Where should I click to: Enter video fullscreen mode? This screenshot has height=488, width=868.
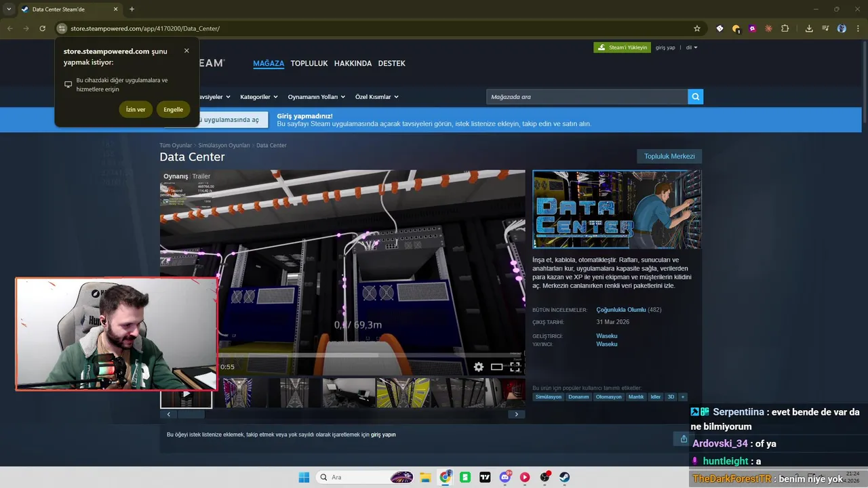pos(515,367)
